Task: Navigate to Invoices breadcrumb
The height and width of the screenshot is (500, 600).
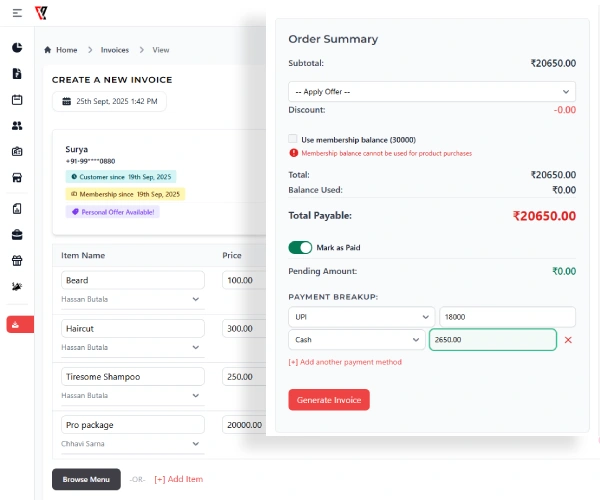Action: tap(115, 50)
